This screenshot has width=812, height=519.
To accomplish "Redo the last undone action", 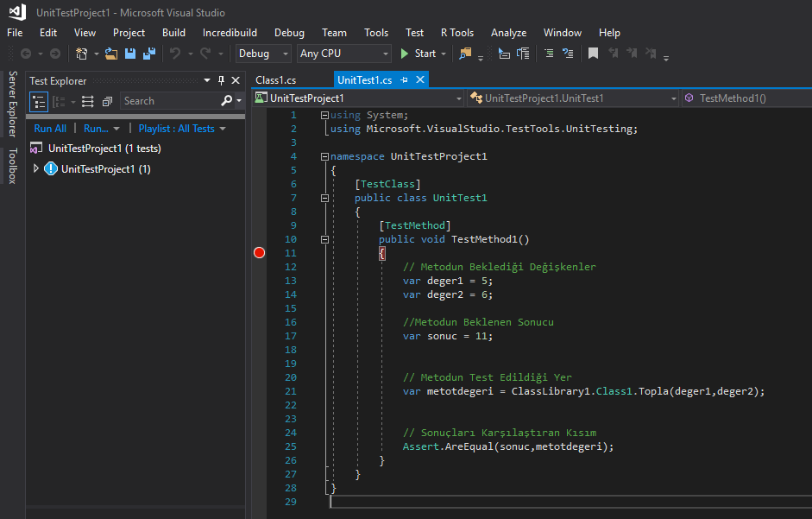I will tap(205, 54).
